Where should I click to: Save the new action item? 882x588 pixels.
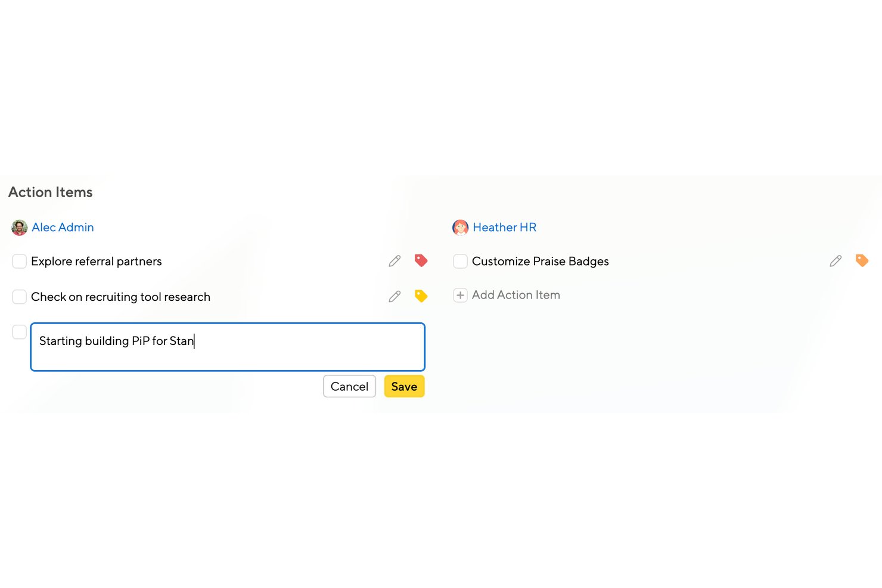pos(404,387)
